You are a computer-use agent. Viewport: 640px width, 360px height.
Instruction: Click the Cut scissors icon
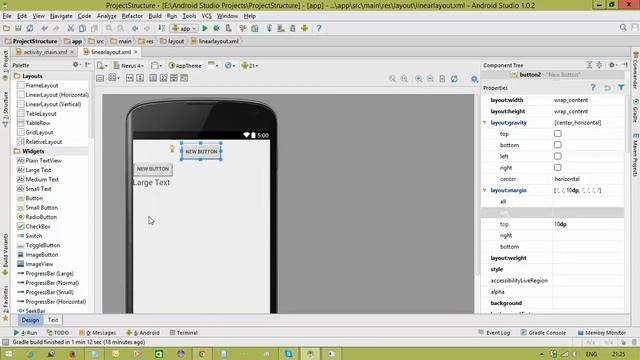click(71, 28)
